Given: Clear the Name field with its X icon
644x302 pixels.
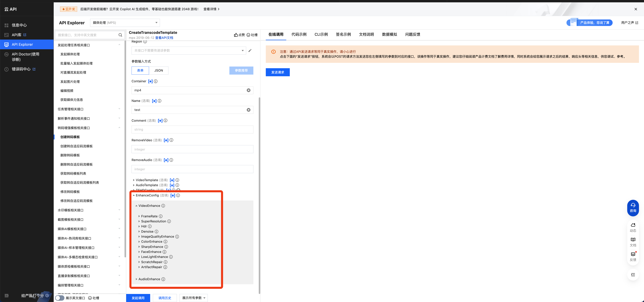Looking at the screenshot, I should coord(249,110).
